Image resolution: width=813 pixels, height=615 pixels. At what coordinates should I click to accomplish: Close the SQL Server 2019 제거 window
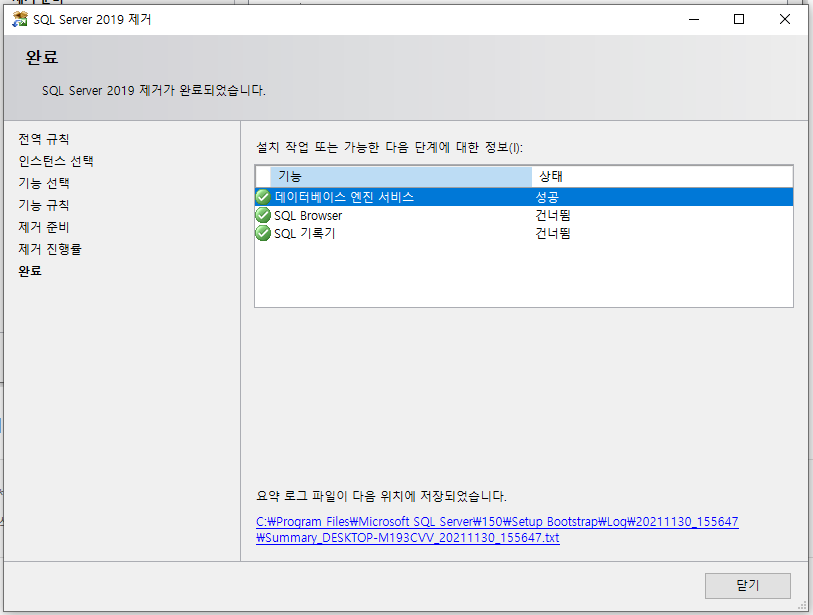coord(784,20)
